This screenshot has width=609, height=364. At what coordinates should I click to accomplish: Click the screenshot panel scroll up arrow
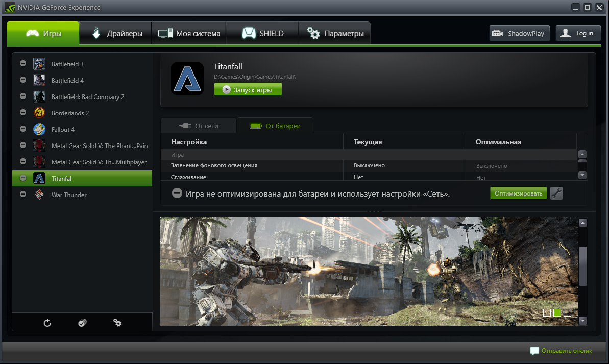tap(582, 223)
